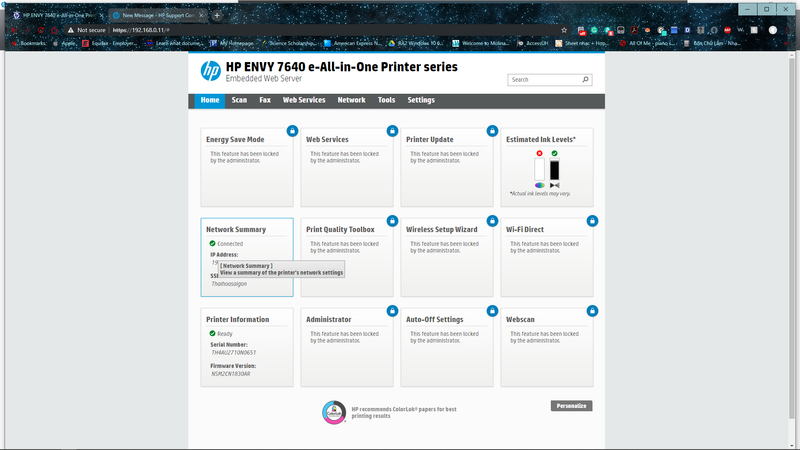Click the browser home icon
This screenshot has width=800, height=450.
(x=54, y=30)
